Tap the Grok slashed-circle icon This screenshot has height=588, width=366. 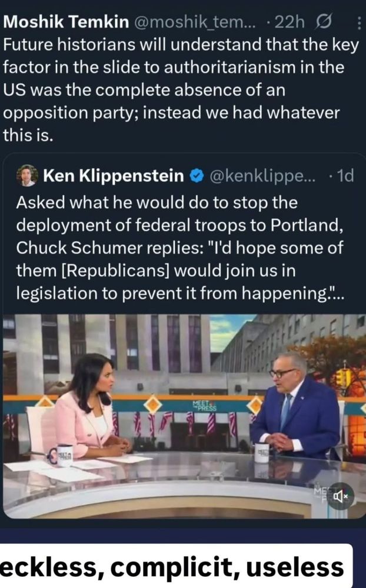(x=324, y=22)
